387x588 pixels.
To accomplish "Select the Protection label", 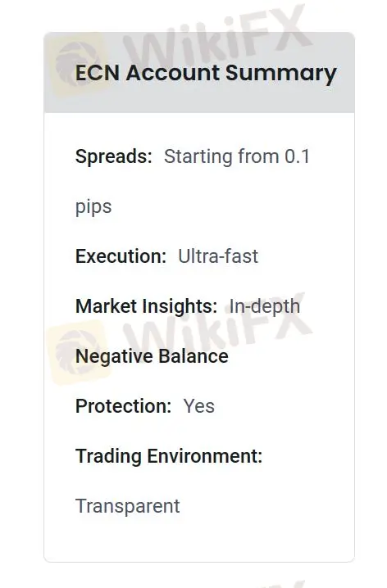I will pos(124,406).
